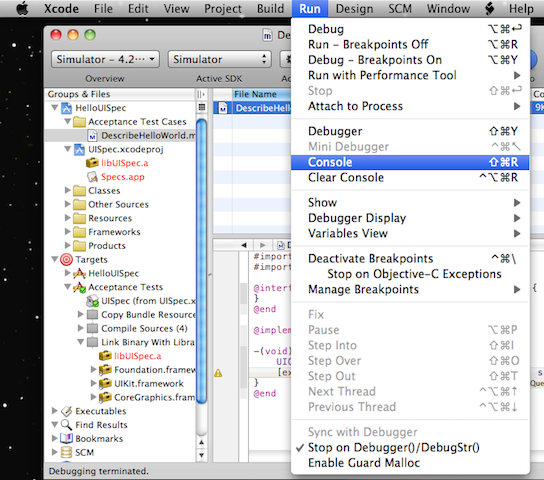
Task: Click the editor go-back arrow
Action: 244,245
